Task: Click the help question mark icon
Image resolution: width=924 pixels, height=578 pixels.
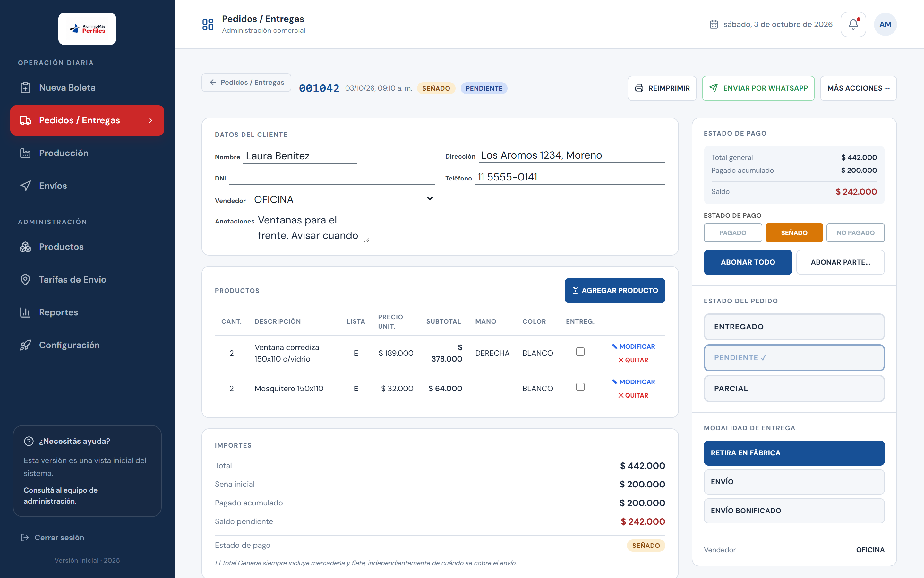Action: pos(29,441)
